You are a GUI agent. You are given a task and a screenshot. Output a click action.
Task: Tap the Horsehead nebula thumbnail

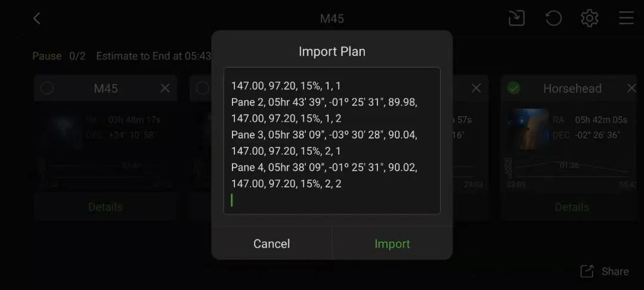point(528,128)
